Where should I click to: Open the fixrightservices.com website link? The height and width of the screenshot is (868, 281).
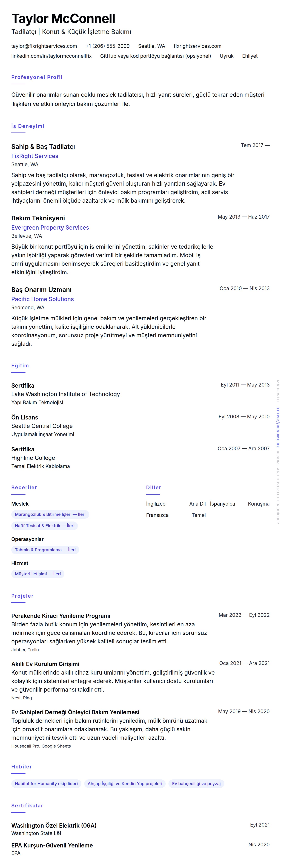pyautogui.click(x=197, y=46)
